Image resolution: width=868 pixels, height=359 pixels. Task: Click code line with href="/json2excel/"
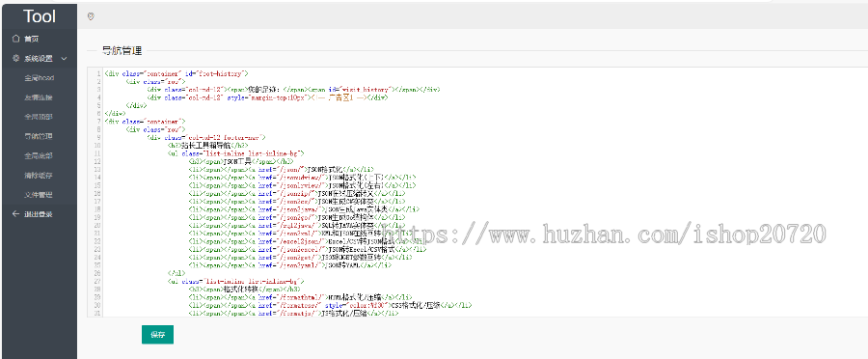coord(308,249)
